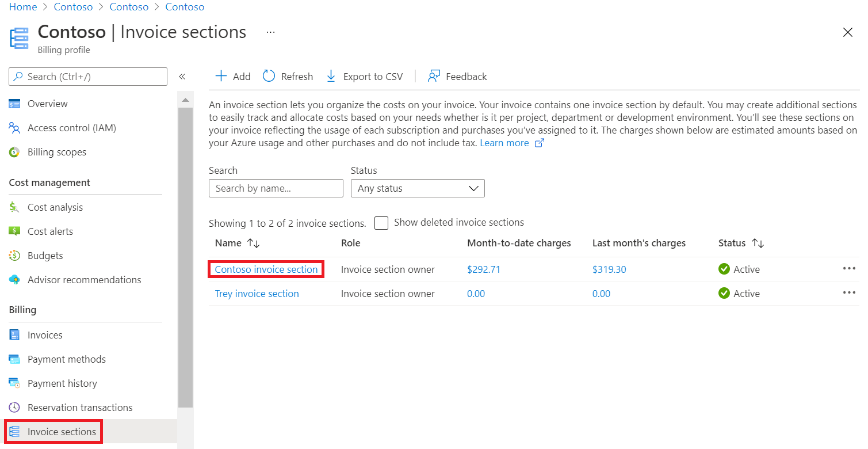Select Access control (IAM) menu item
The image size is (868, 449).
coord(71,128)
